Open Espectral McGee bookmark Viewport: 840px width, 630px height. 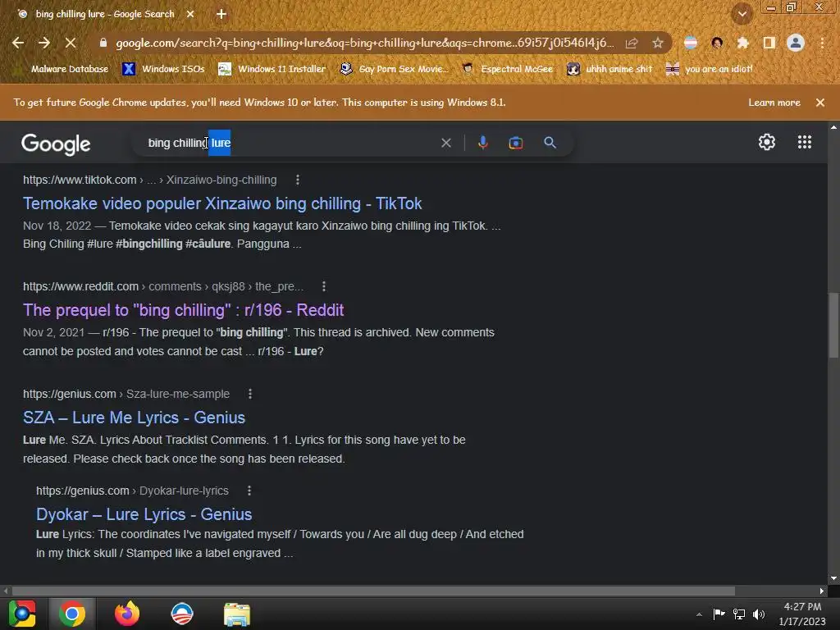[x=507, y=69]
